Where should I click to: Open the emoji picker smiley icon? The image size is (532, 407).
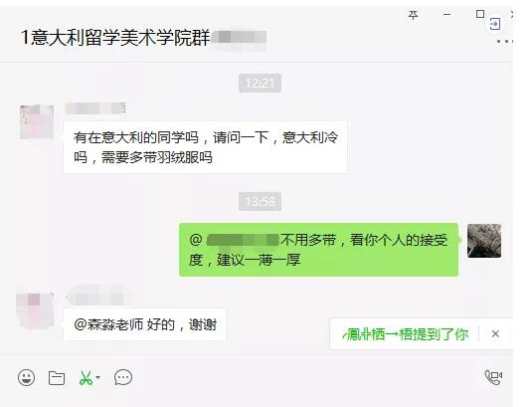coord(26,377)
